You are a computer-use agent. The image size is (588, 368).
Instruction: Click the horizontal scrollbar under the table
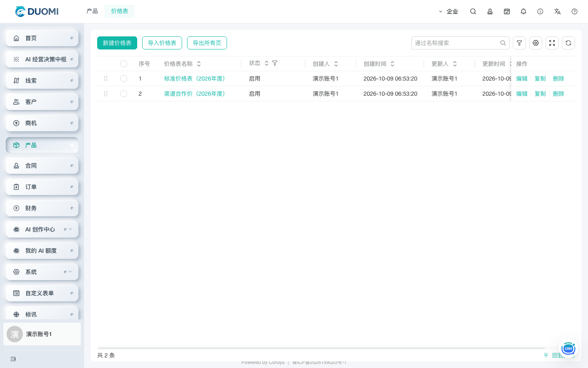click(321, 348)
